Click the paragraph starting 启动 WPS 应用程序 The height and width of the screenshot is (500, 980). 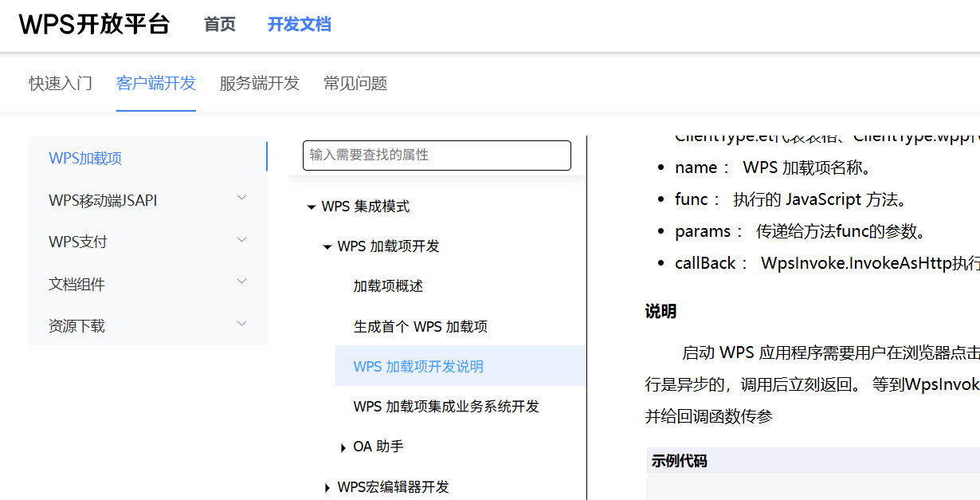point(813,384)
